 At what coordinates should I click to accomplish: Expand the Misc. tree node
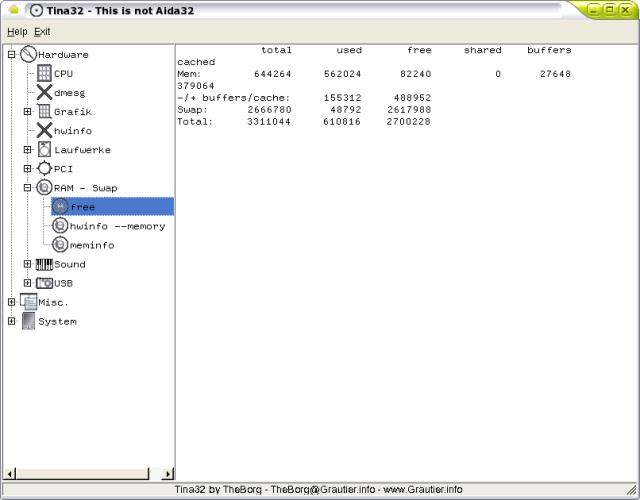click(11, 302)
